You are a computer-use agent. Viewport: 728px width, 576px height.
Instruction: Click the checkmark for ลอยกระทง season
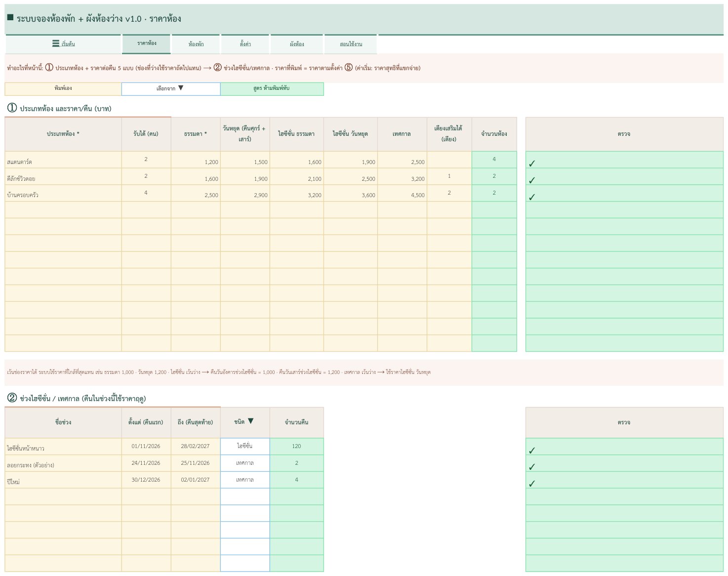coord(532,467)
